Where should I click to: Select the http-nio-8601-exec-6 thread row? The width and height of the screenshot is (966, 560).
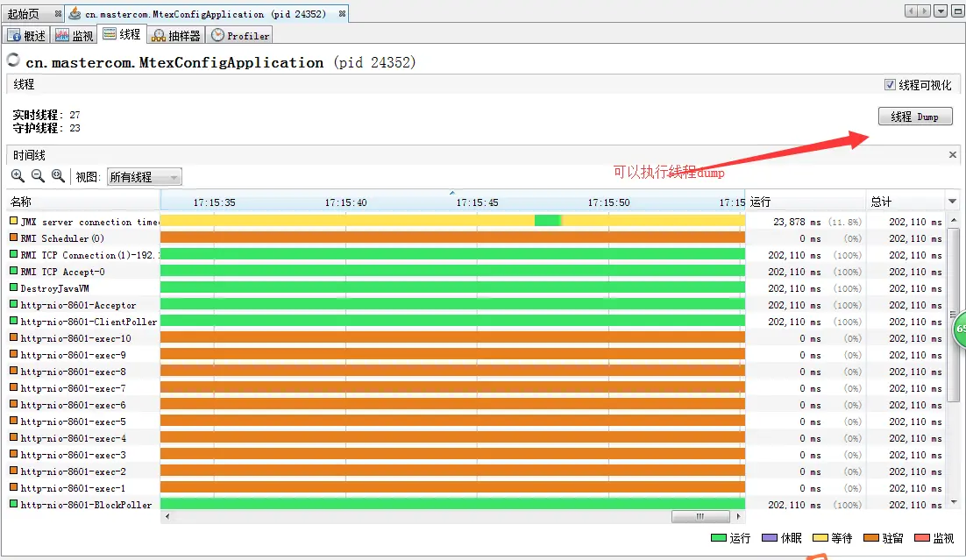tap(476, 404)
